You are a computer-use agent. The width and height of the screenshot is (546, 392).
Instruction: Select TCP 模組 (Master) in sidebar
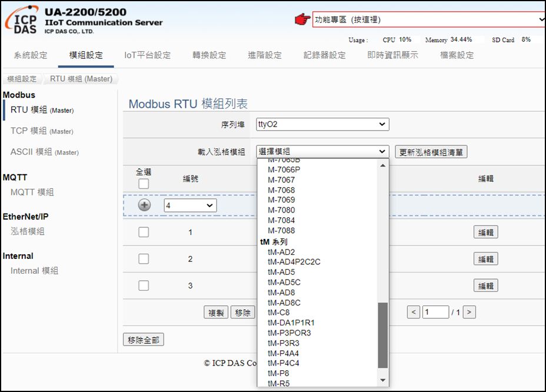[42, 131]
